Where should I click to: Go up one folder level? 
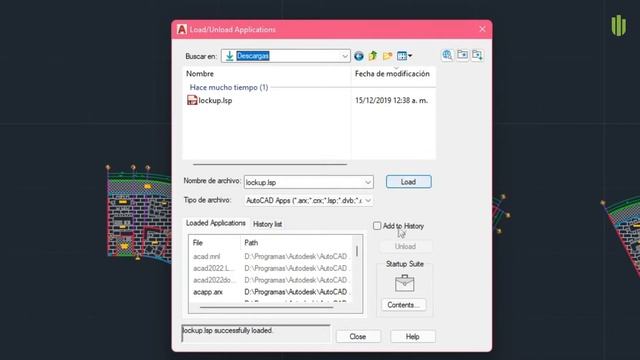click(x=373, y=56)
